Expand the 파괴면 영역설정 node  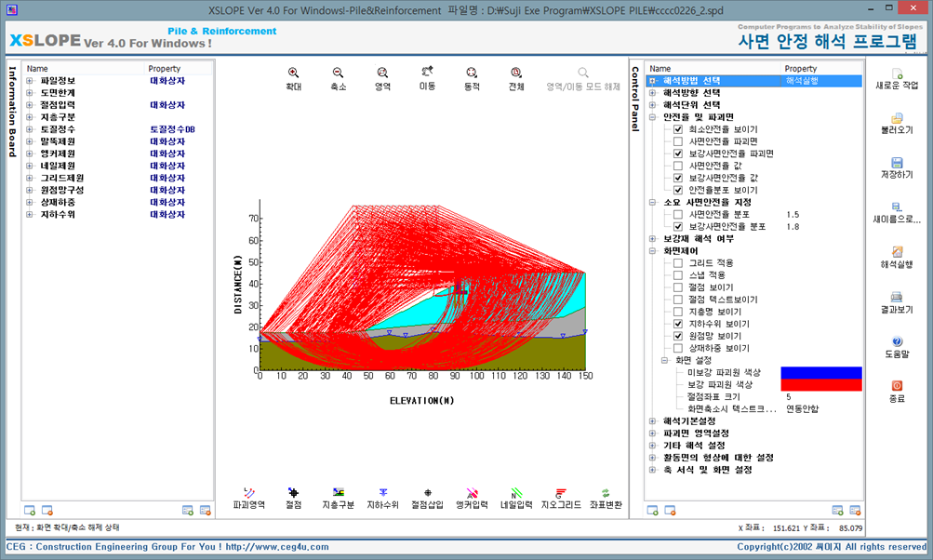[x=652, y=433]
